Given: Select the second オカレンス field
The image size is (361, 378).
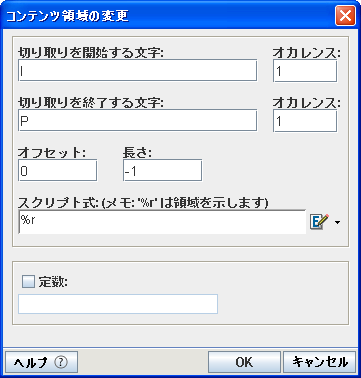Looking at the screenshot, I should [305, 121].
